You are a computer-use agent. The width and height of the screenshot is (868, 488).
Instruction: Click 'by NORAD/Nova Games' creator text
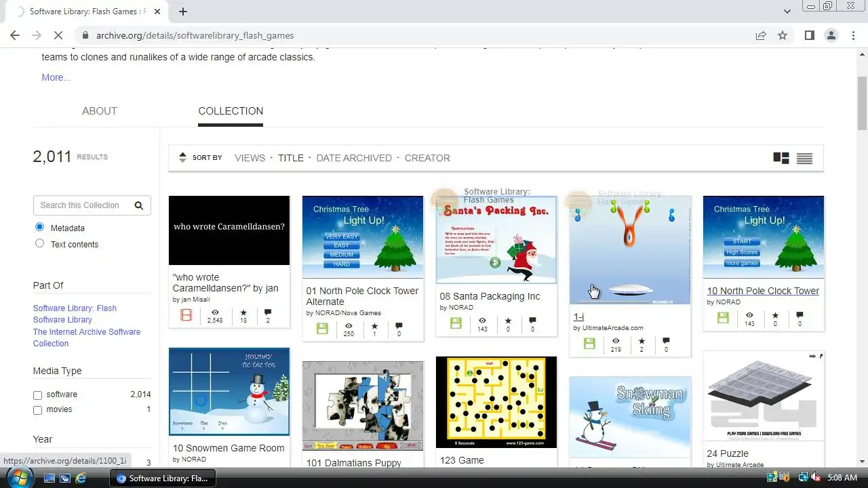[x=343, y=313]
